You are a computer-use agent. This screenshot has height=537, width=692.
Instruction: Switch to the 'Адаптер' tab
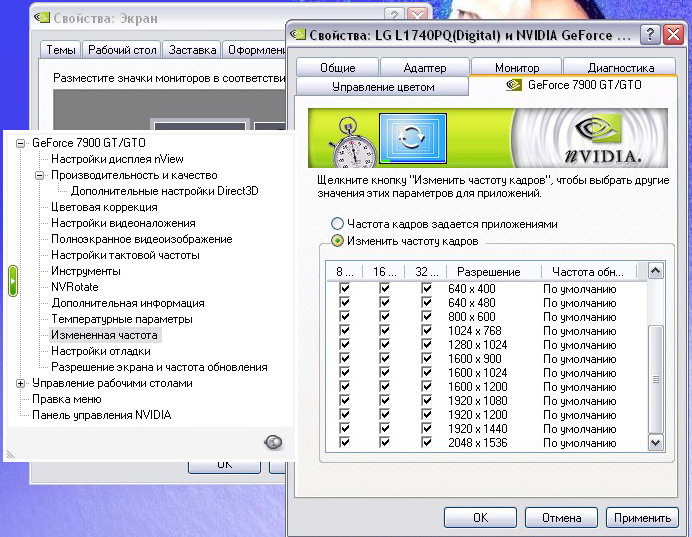424,68
